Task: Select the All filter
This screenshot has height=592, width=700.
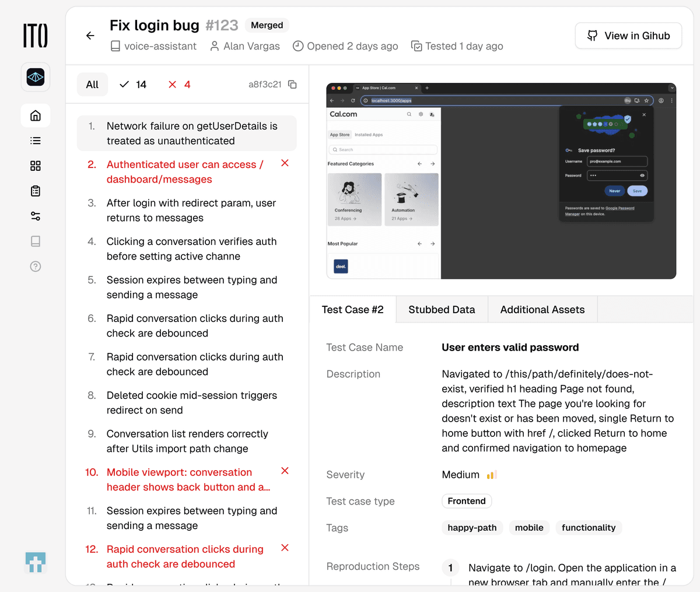Action: pos(92,85)
